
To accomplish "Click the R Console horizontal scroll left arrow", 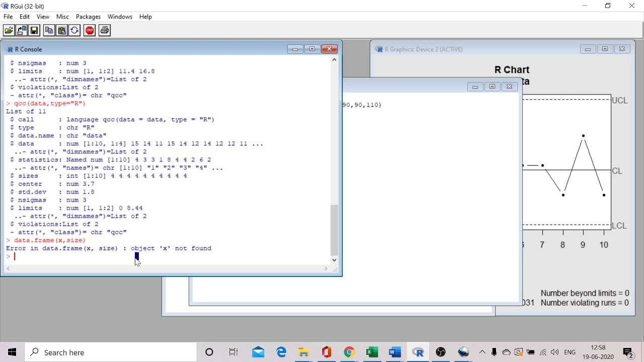I will 8,269.
